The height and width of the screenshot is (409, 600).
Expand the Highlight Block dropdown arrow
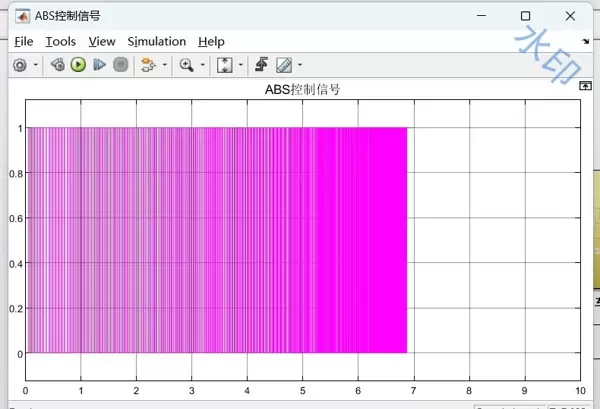click(164, 65)
